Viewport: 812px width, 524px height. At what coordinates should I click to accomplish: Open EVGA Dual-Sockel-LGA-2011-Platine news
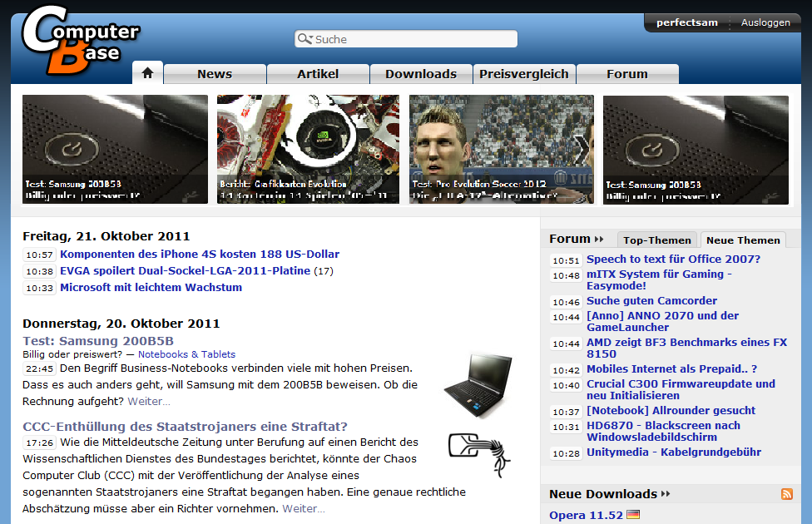pos(186,271)
